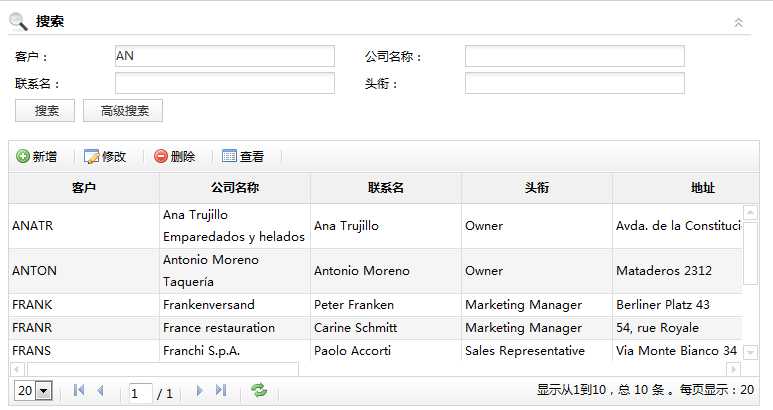Click company name Antonio Moreno Taquería
This screenshot has width=773, height=410.
tap(211, 271)
